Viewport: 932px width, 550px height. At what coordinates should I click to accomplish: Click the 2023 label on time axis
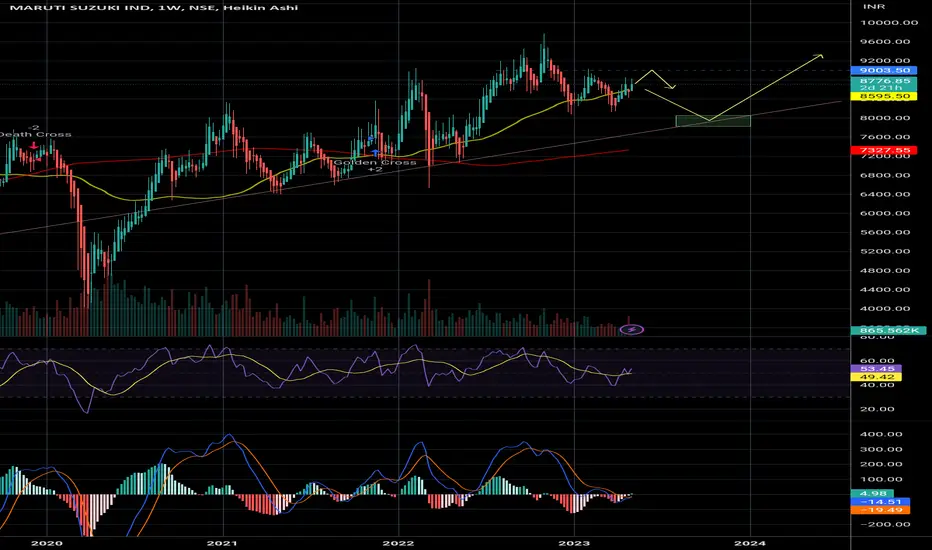574,543
